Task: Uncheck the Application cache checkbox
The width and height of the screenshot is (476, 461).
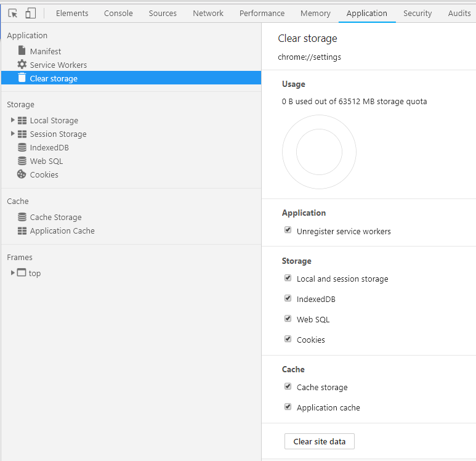Action: (288, 407)
